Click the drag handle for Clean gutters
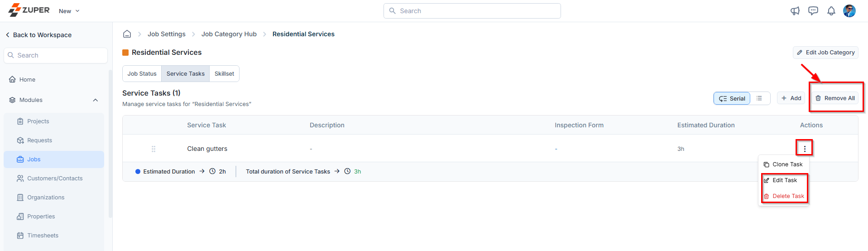 pyautogui.click(x=153, y=149)
